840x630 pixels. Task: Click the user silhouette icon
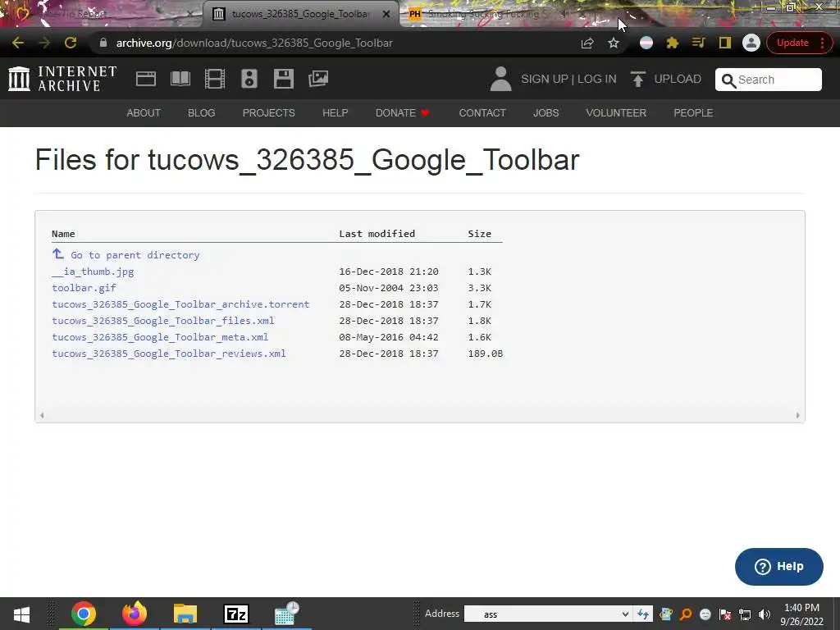pyautogui.click(x=501, y=79)
